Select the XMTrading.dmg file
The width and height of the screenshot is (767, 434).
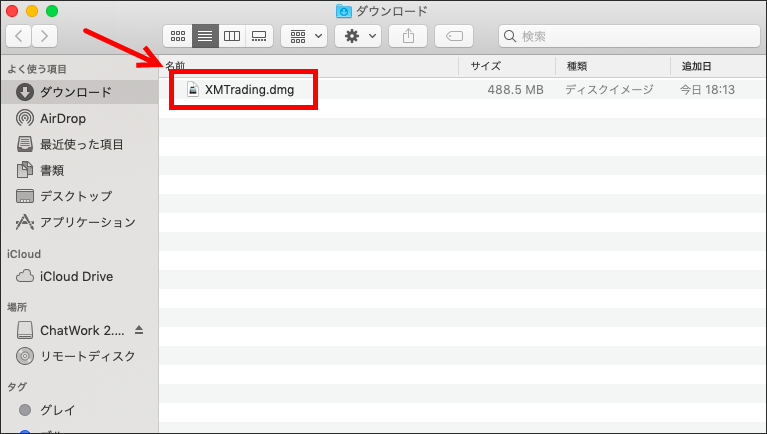tap(249, 89)
